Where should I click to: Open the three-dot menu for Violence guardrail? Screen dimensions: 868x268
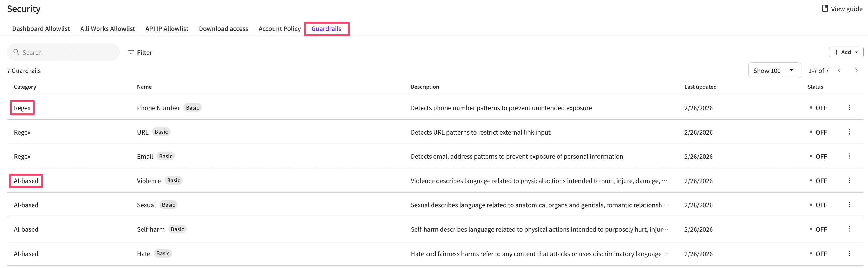[x=849, y=180]
